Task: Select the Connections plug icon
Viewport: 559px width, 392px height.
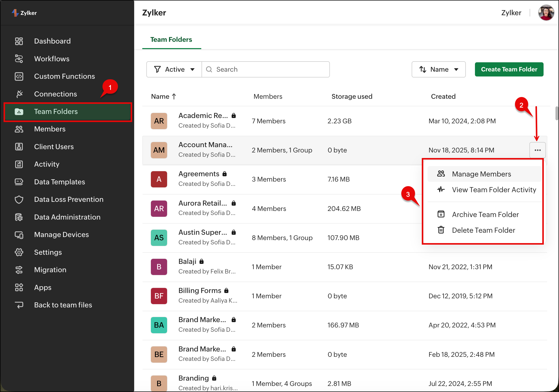Action: coord(19,94)
